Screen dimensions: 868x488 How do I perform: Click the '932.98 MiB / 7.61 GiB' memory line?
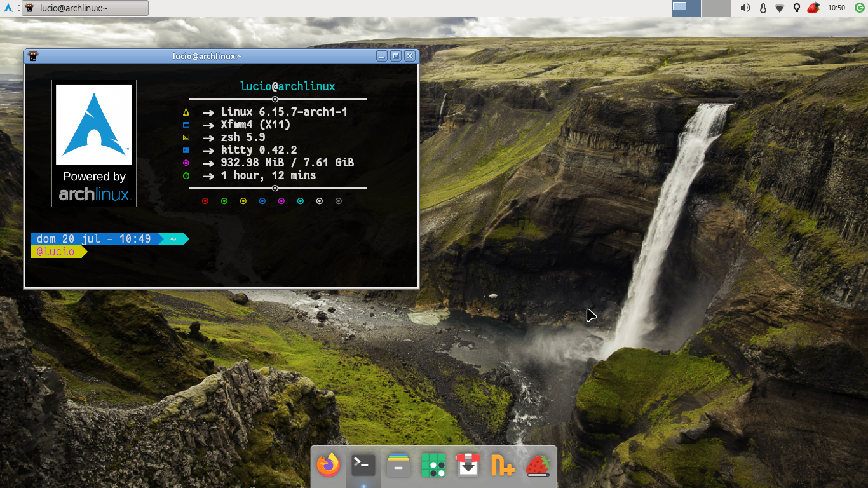[288, 163]
